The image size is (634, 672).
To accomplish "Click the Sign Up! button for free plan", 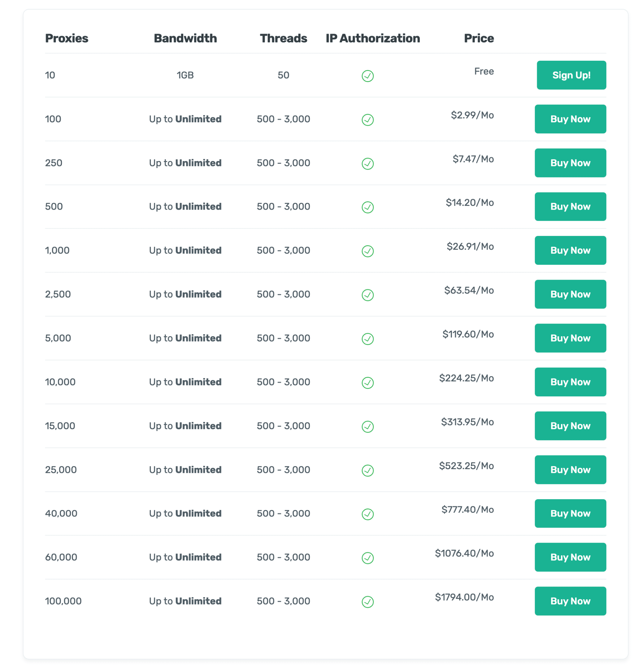I will pyautogui.click(x=571, y=75).
